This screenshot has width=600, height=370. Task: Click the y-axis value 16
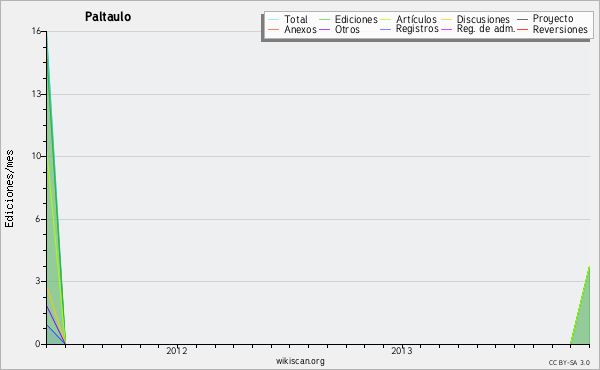36,31
